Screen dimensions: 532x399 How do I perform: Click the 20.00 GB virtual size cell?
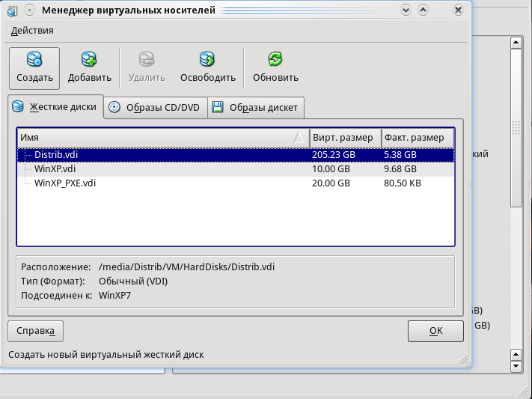(331, 183)
